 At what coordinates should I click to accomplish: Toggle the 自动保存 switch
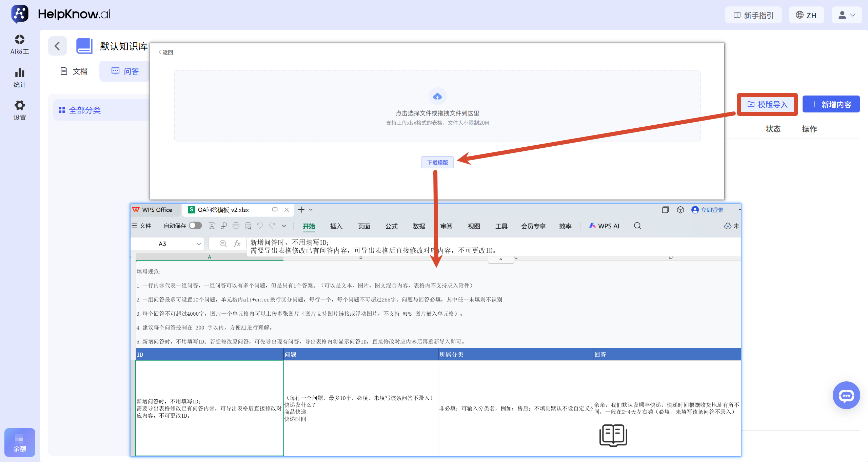coord(195,226)
